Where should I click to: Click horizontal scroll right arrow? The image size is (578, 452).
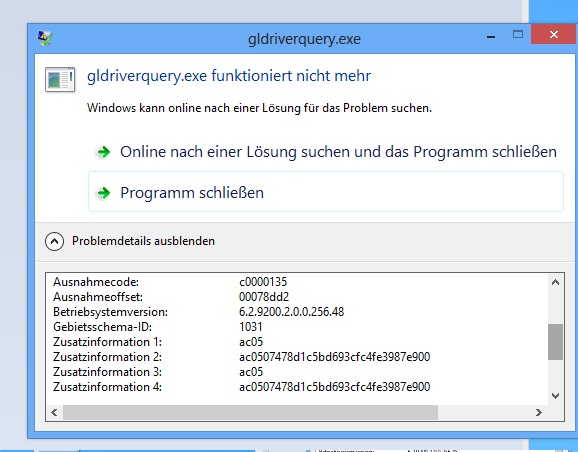[539, 412]
